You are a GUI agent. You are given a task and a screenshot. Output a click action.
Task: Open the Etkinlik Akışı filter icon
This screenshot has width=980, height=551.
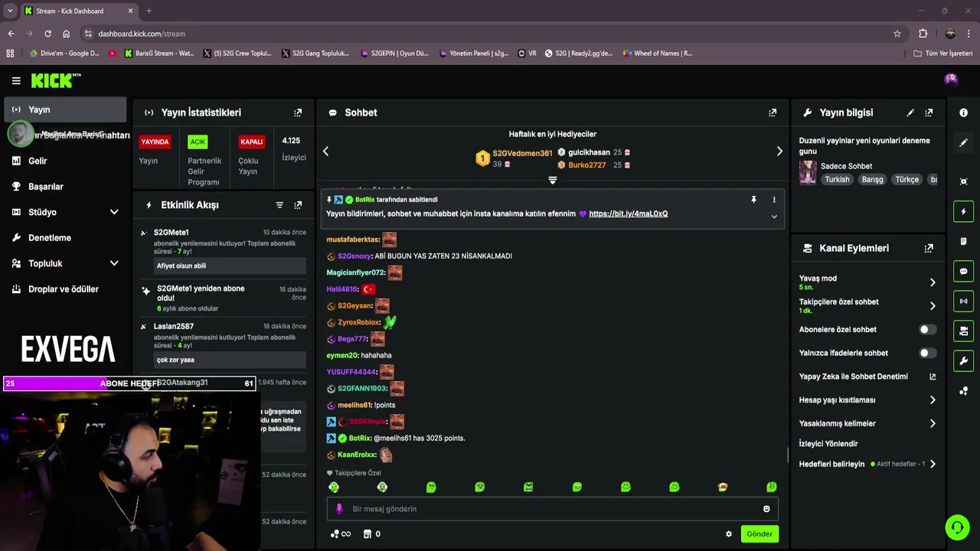279,205
